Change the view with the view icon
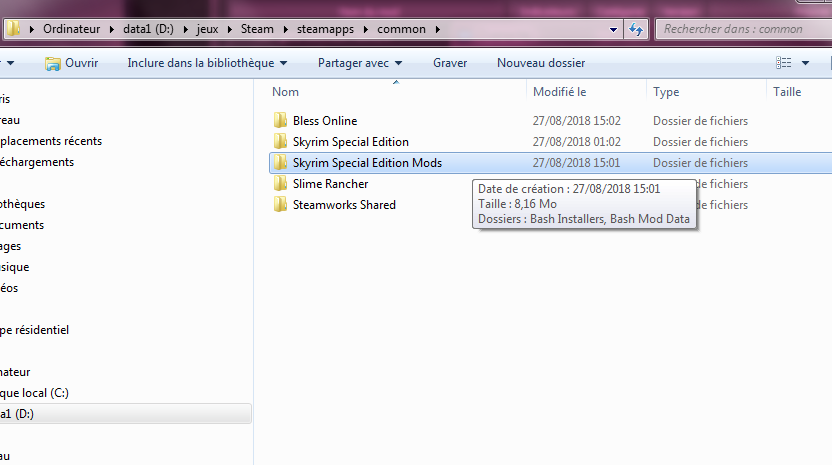 (784, 63)
